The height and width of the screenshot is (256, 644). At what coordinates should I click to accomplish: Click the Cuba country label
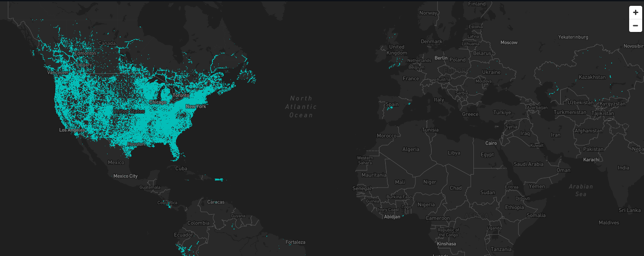click(x=181, y=169)
